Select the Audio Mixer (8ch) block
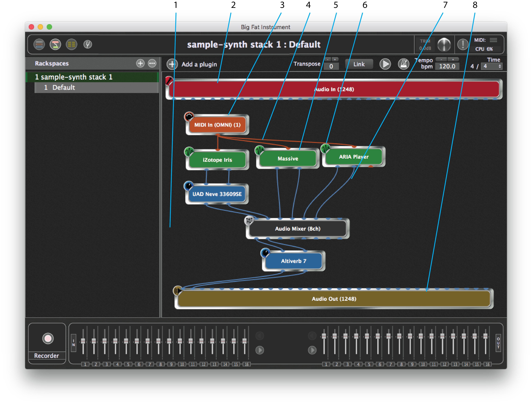Viewport: 532px width, 405px height. point(298,229)
